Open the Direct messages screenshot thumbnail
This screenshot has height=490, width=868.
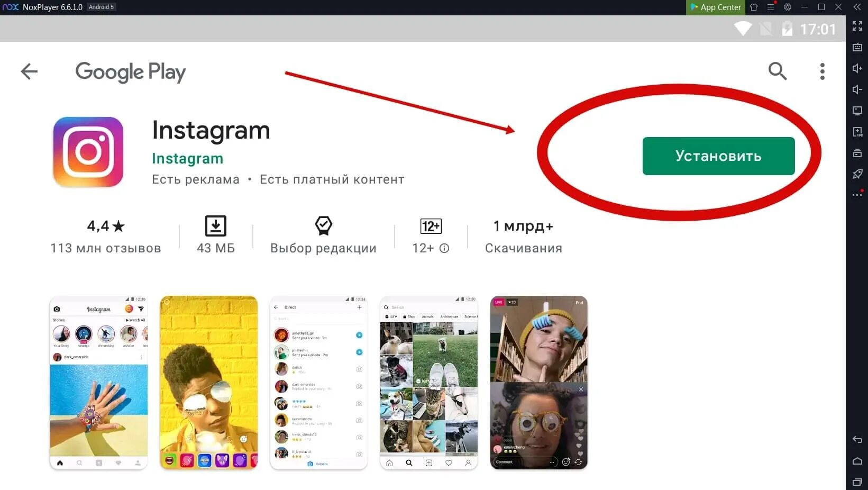tap(319, 383)
